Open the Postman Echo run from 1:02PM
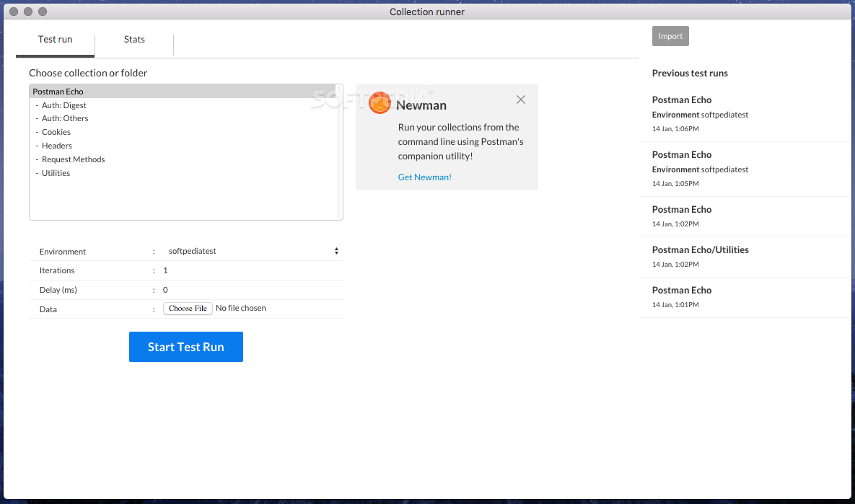The width and height of the screenshot is (855, 504). pyautogui.click(x=745, y=216)
